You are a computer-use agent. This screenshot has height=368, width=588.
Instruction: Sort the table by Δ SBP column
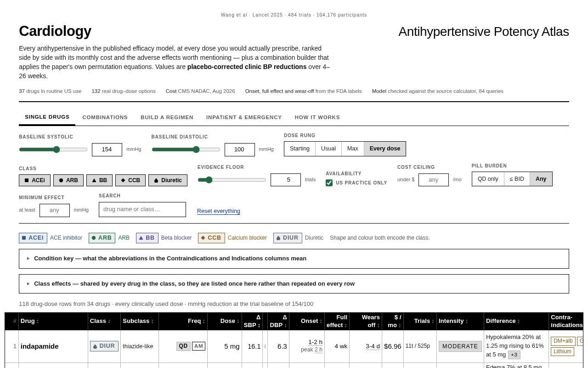tap(252, 321)
